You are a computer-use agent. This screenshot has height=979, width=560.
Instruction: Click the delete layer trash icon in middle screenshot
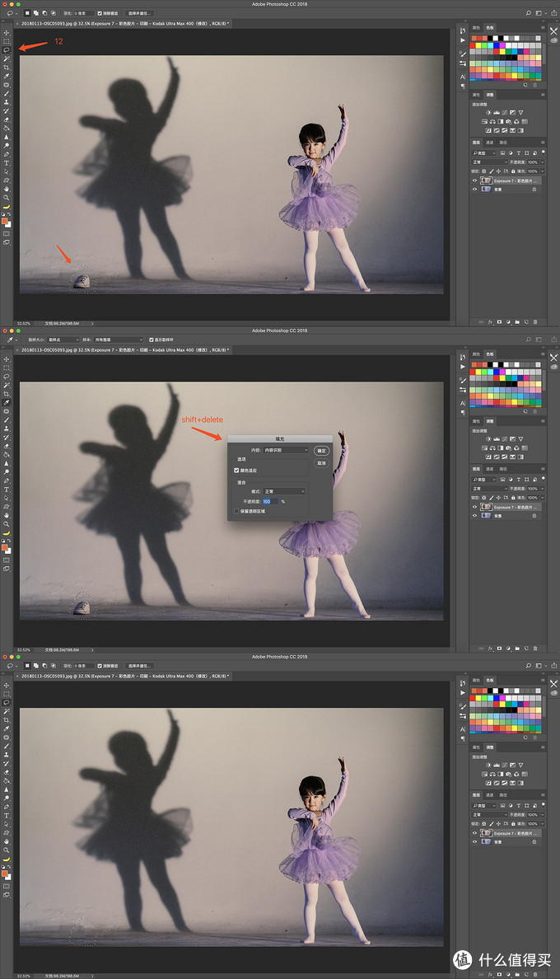click(535, 648)
